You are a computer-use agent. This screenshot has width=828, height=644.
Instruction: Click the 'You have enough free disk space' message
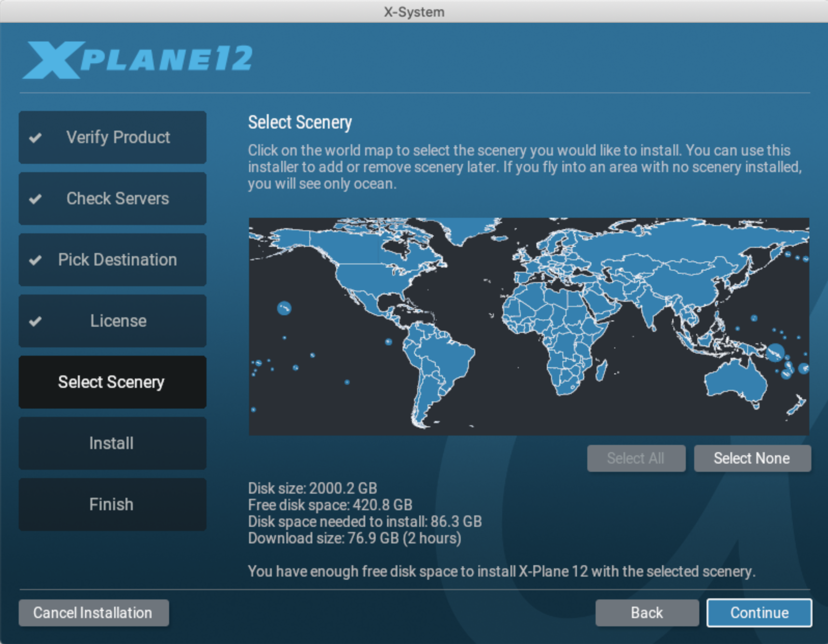pyautogui.click(x=501, y=571)
